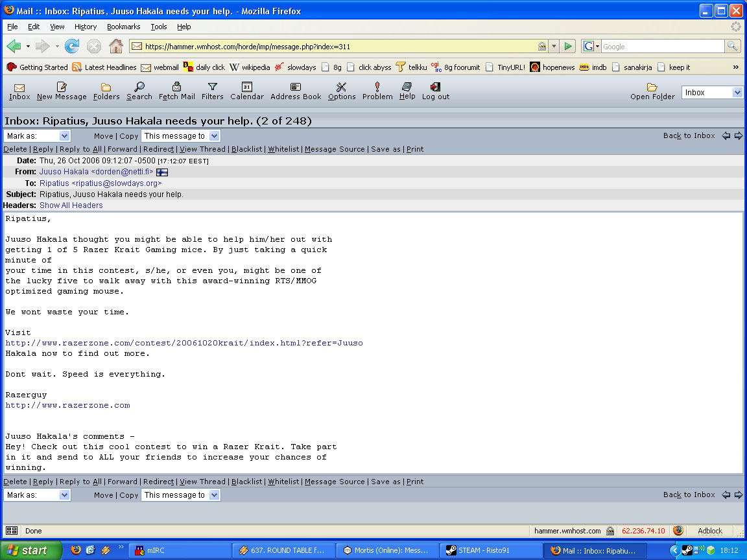Open the Address Book icon

point(296,91)
